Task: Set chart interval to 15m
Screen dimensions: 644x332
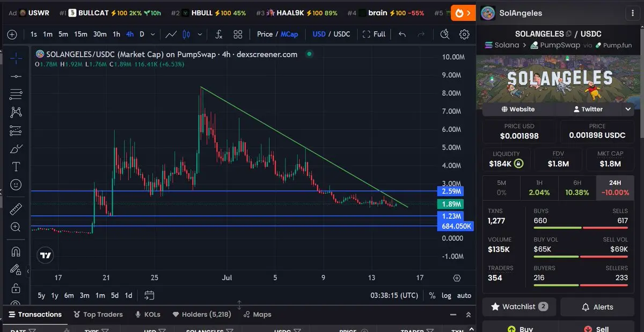Action: click(x=80, y=34)
